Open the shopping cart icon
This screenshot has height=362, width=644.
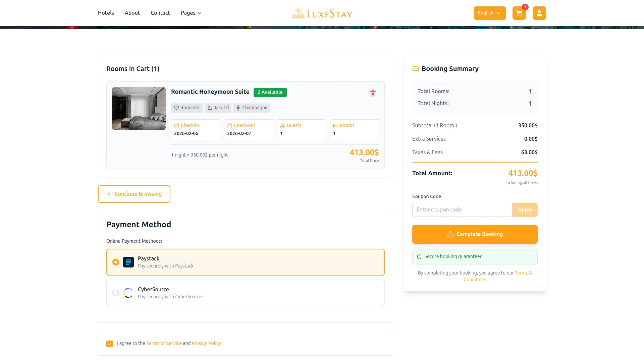pos(519,13)
